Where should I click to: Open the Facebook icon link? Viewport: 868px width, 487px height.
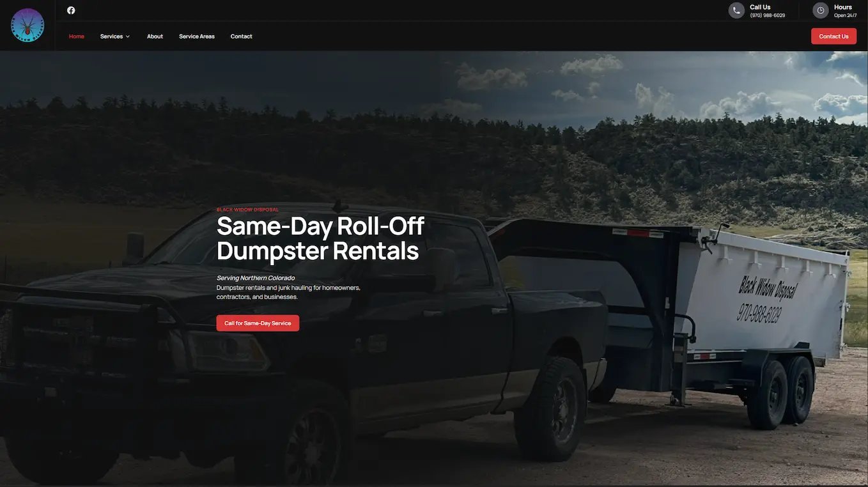[71, 10]
